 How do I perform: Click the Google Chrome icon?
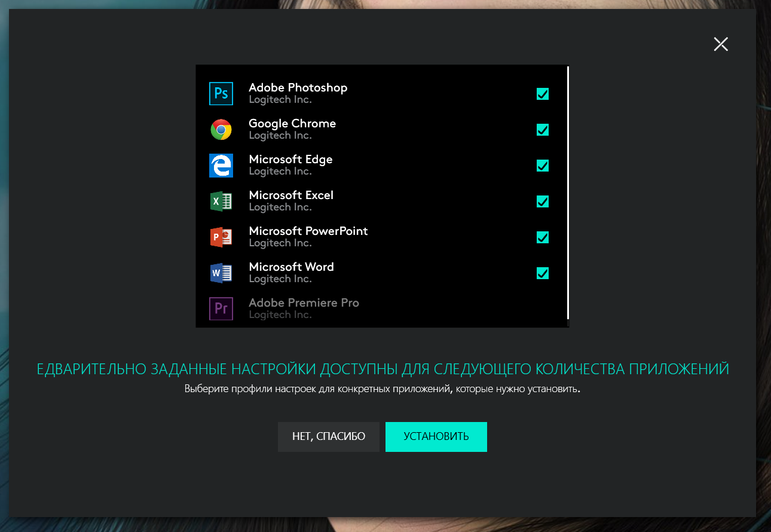tap(221, 130)
